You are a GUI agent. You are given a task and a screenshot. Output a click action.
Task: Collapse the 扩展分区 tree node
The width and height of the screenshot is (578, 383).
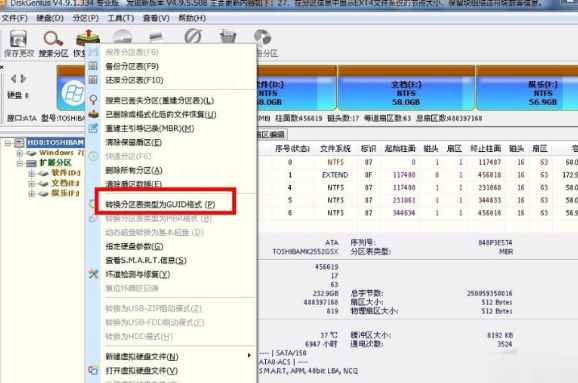pyautogui.click(x=20, y=163)
